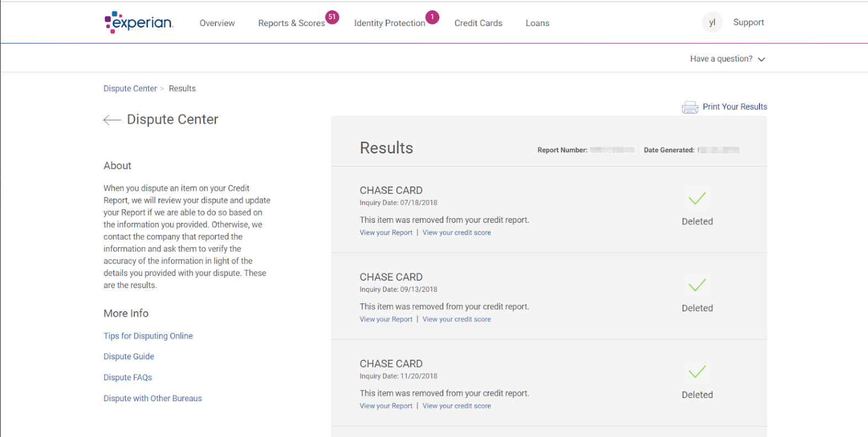The height and width of the screenshot is (437, 868).
Task: Click the 1 badge on Identity Protection
Action: [433, 17]
